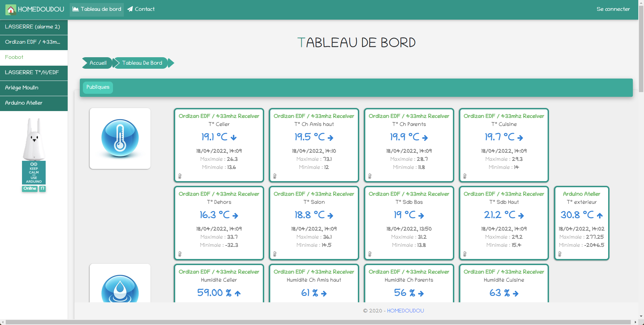The image size is (644, 325).
Task: Click the Keep Calm Use Arduino badge
Action: pos(34,173)
